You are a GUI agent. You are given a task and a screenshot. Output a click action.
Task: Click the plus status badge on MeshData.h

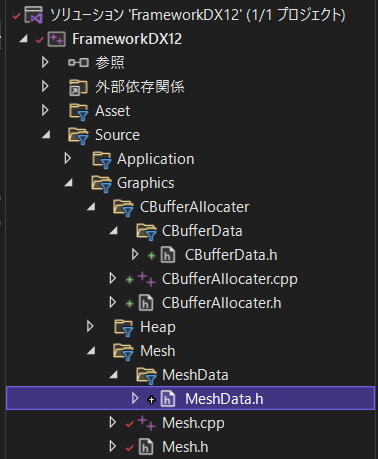[151, 400]
